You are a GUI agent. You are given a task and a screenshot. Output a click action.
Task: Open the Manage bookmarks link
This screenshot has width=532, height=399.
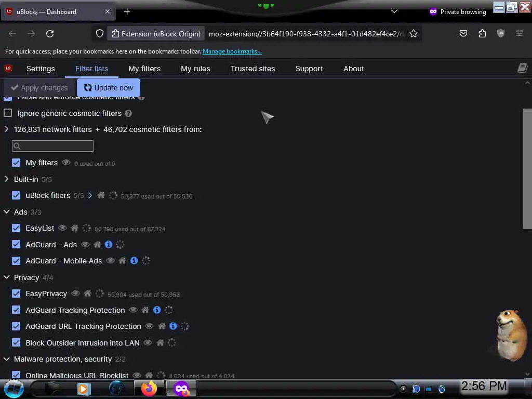[232, 51]
